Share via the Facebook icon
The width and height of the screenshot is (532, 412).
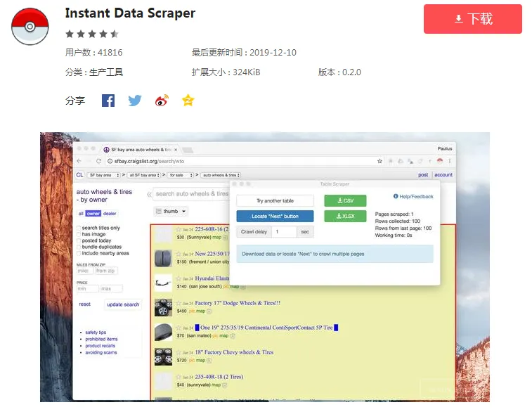point(108,101)
